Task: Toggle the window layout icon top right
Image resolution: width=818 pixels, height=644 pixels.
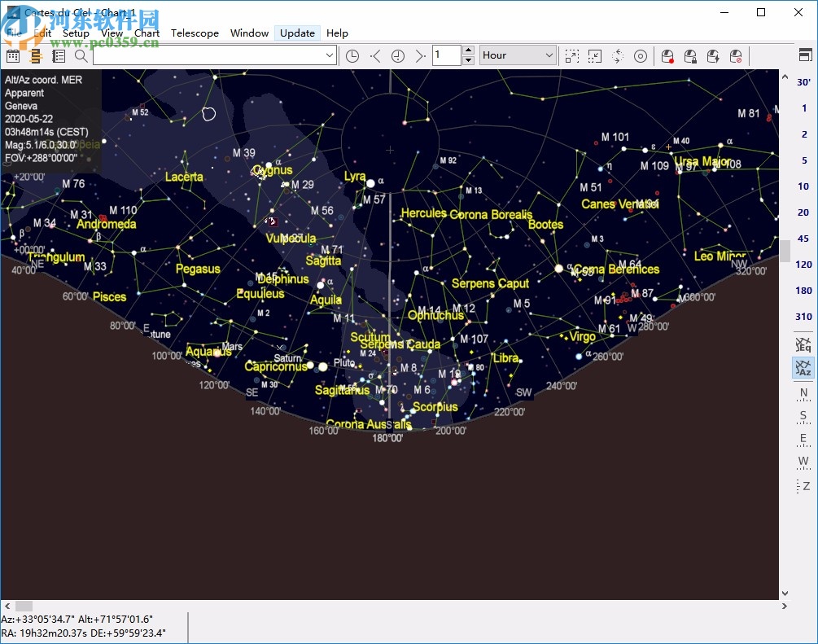Action: (x=805, y=55)
